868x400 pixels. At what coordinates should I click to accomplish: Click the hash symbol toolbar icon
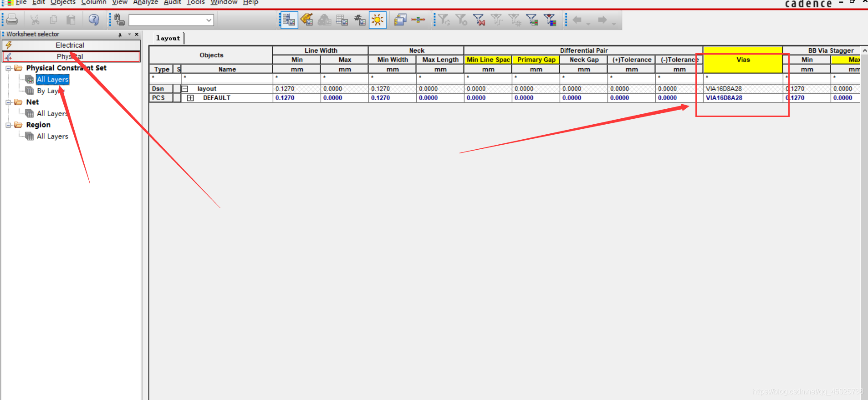(x=360, y=20)
